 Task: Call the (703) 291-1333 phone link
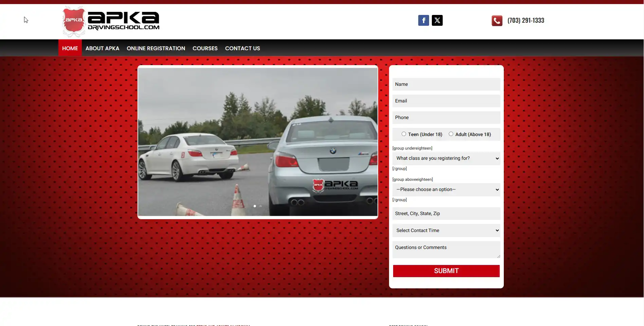525,20
